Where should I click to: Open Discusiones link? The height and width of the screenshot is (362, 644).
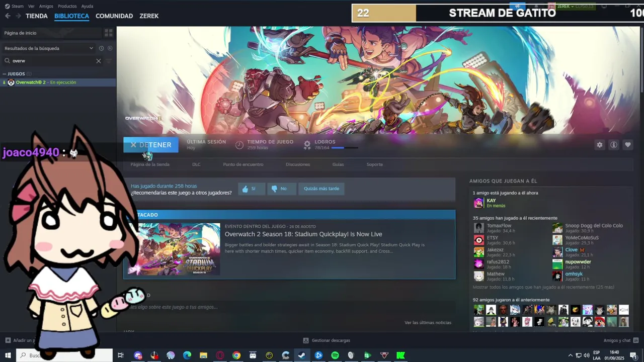(298, 164)
